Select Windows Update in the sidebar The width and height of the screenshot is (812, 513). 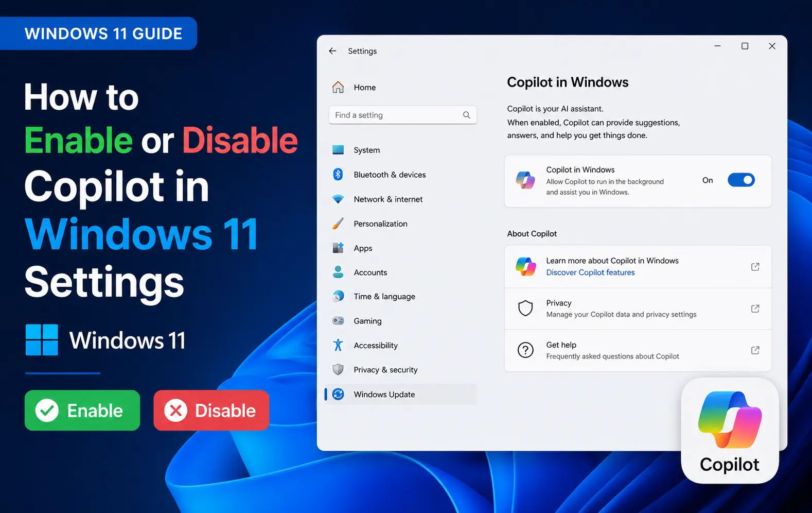coord(400,394)
